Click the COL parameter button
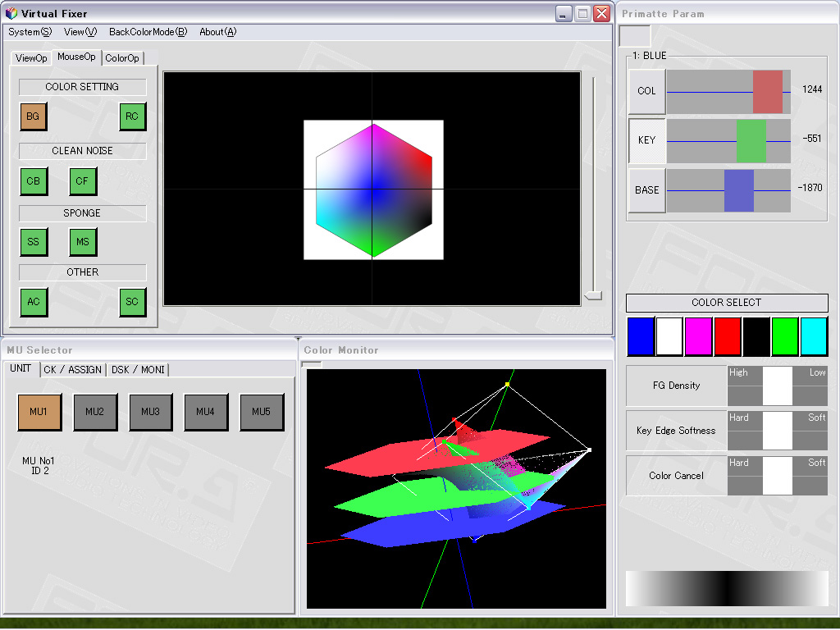The width and height of the screenshot is (840, 630). pyautogui.click(x=646, y=91)
